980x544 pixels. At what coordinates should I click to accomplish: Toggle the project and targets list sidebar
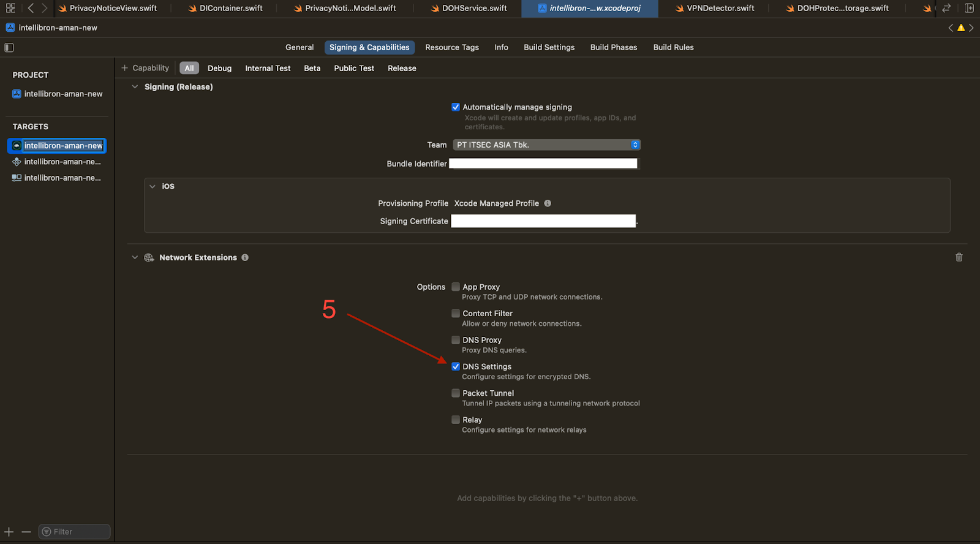tap(9, 47)
